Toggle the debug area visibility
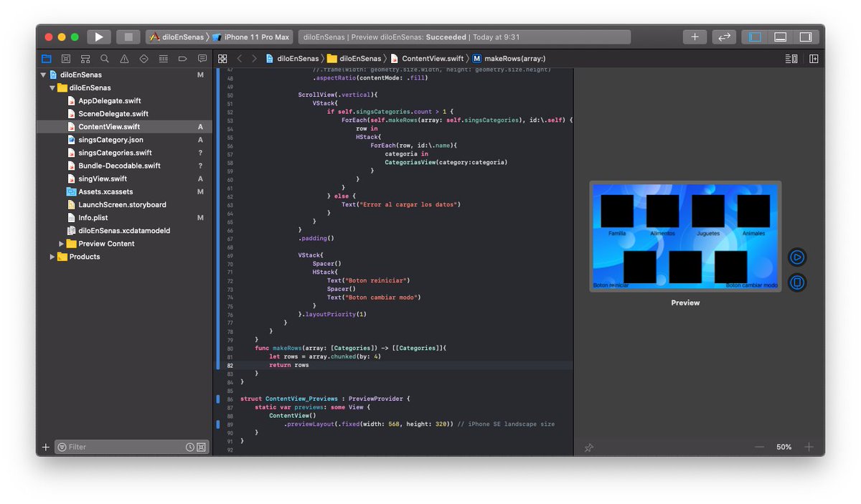This screenshot has width=861, height=504. [781, 37]
